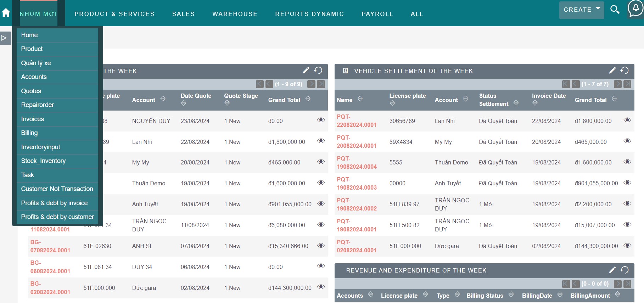Open the NHÓM MỚI menu
644x303 pixels.
[x=38, y=14]
